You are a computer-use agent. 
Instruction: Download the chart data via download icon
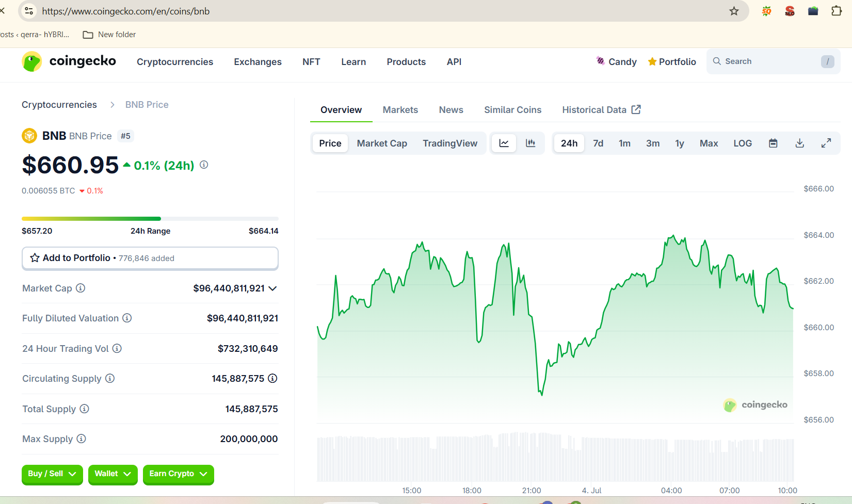pyautogui.click(x=799, y=143)
